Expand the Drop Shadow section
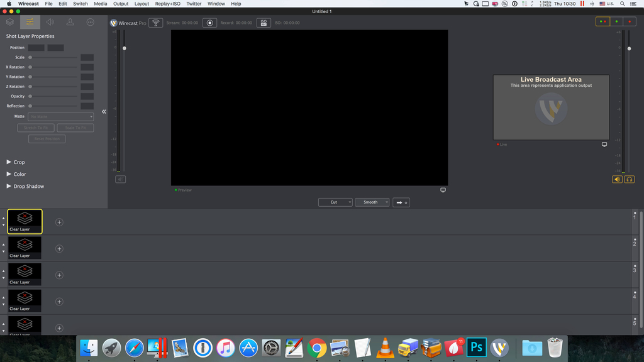The image size is (644, 362). point(28,186)
